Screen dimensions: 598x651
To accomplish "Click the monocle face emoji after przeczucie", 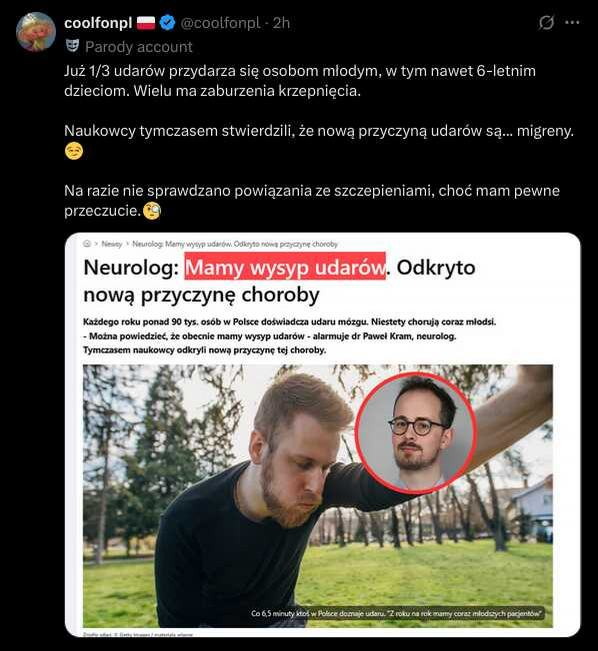I will click(x=152, y=211).
